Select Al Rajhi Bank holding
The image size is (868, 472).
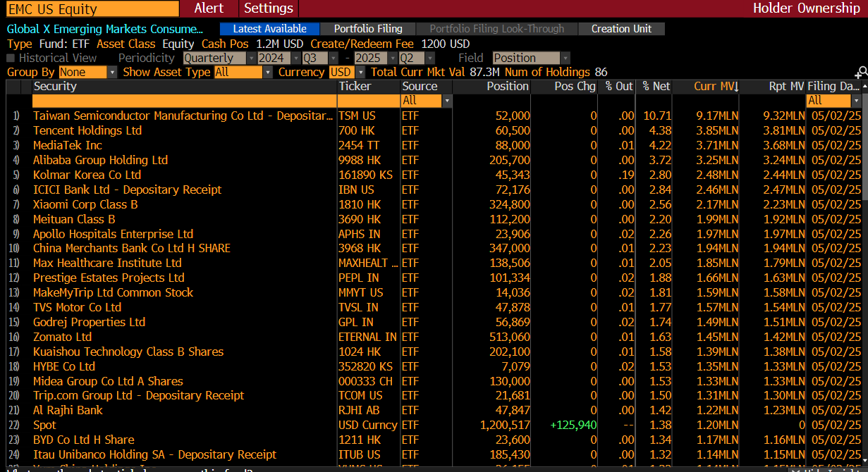click(68, 410)
